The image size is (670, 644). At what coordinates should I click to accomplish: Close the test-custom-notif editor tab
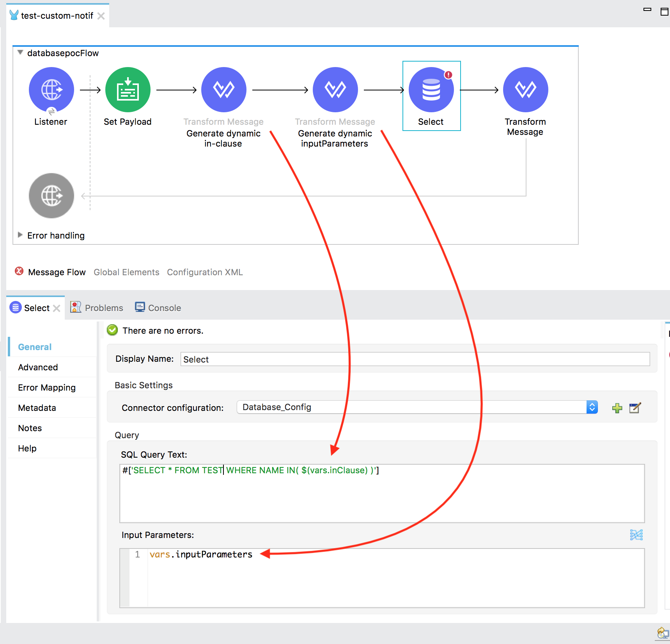(101, 16)
